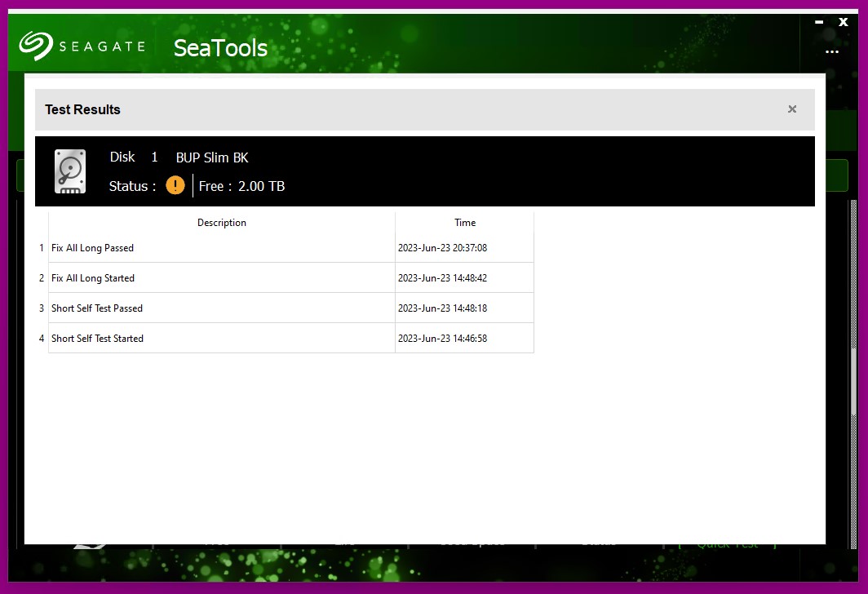Screen dimensions: 868x594
Task: Click the Free 2.00 TB label
Action: coord(241,186)
